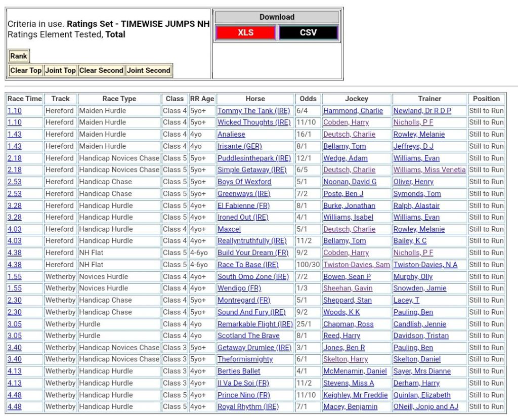Open trainer Sayer, Mrs Dianne
518x420 pixels.
click(x=422, y=371)
